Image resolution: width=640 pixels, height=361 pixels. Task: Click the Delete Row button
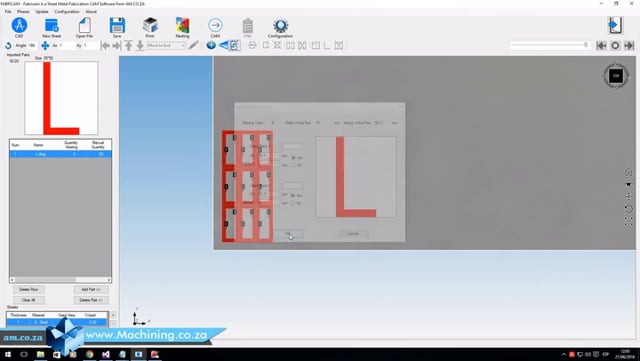29,289
